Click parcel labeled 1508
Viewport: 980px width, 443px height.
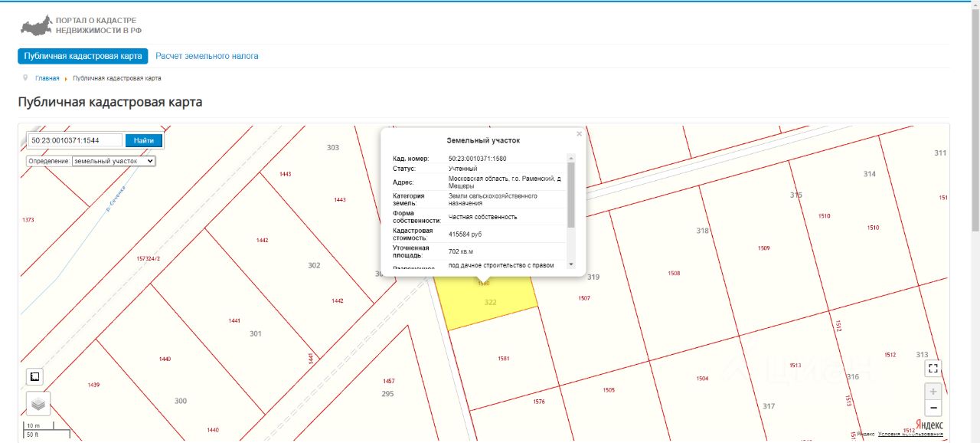click(674, 274)
